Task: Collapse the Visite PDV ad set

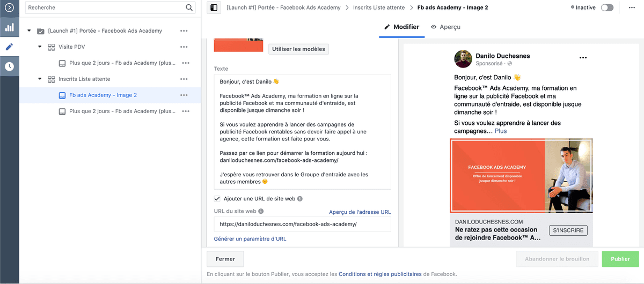Action: coord(40,47)
